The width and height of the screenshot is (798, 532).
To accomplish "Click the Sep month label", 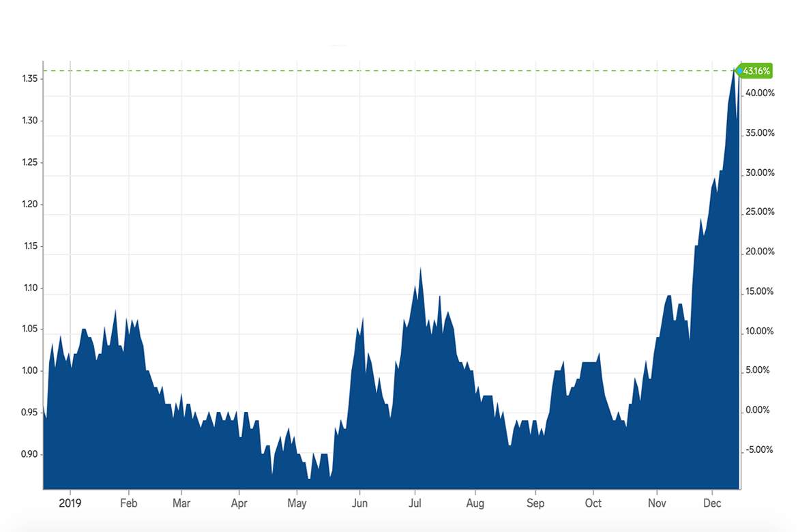I will click(x=535, y=503).
